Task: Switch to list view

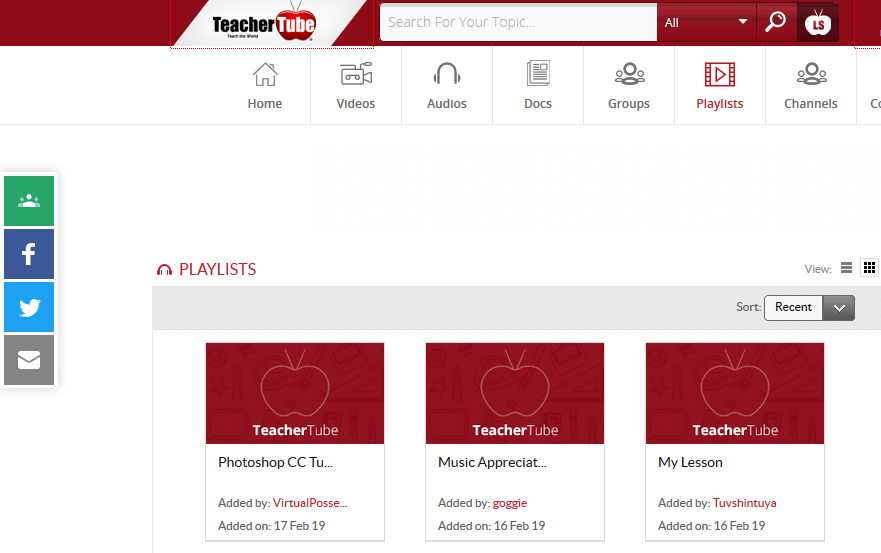Action: coord(847,268)
